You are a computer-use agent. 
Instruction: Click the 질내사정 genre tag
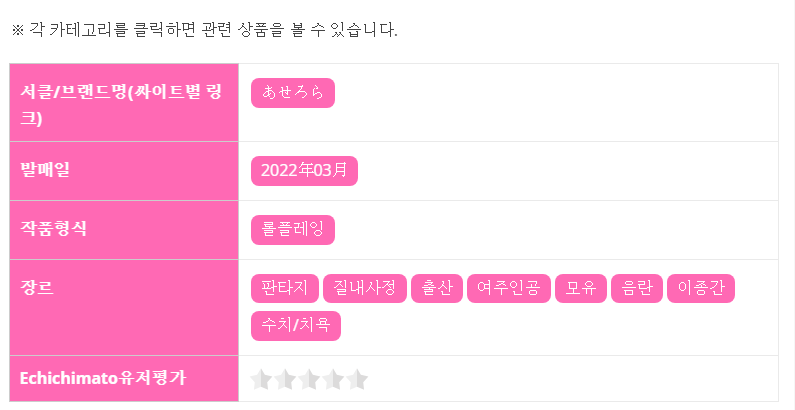tap(365, 288)
